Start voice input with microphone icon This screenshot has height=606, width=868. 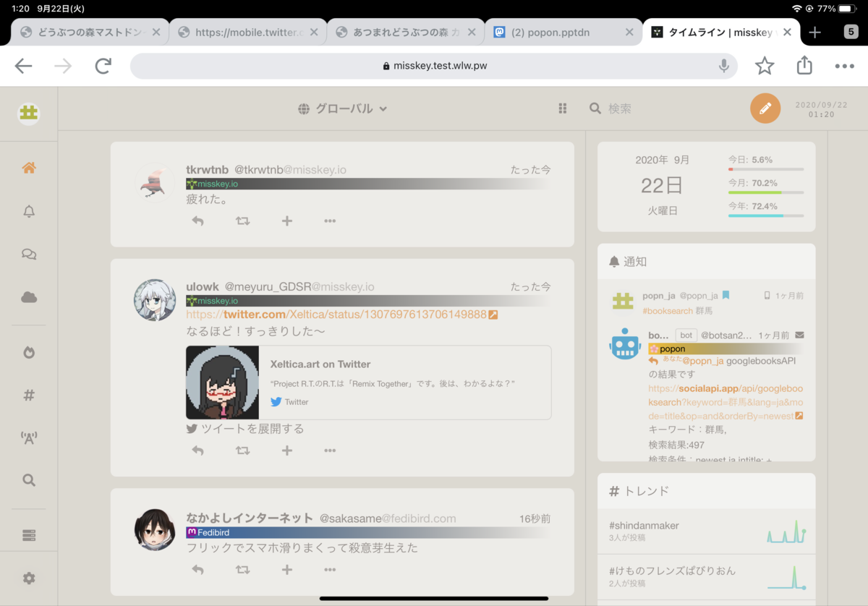pos(723,66)
